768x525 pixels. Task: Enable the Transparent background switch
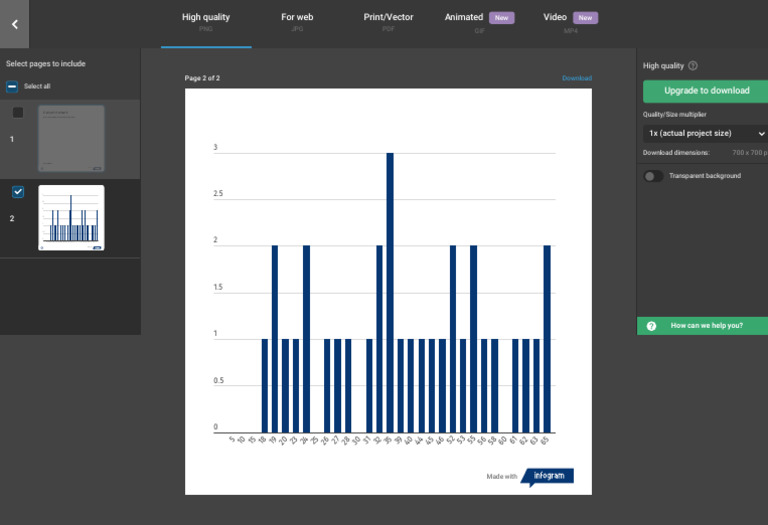tap(653, 176)
